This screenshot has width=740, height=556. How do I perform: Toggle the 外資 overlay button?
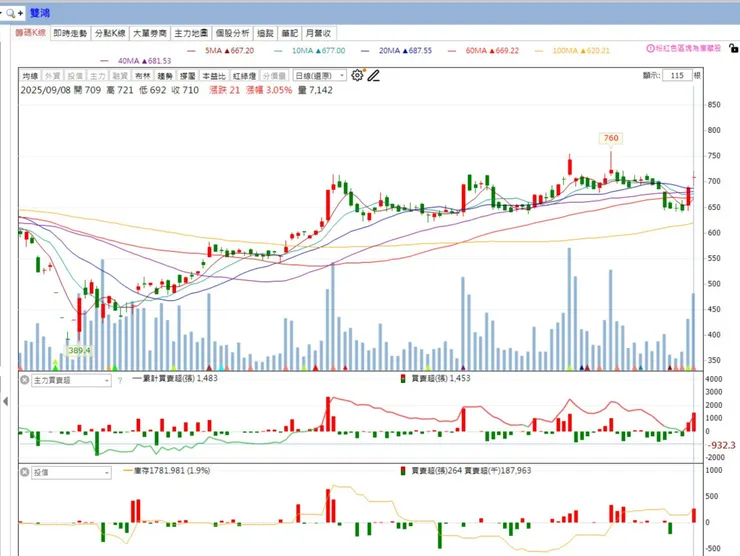pyautogui.click(x=52, y=76)
